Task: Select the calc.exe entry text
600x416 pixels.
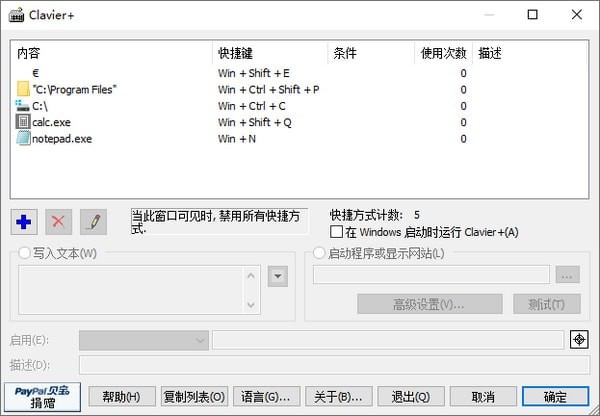Action: [x=51, y=122]
